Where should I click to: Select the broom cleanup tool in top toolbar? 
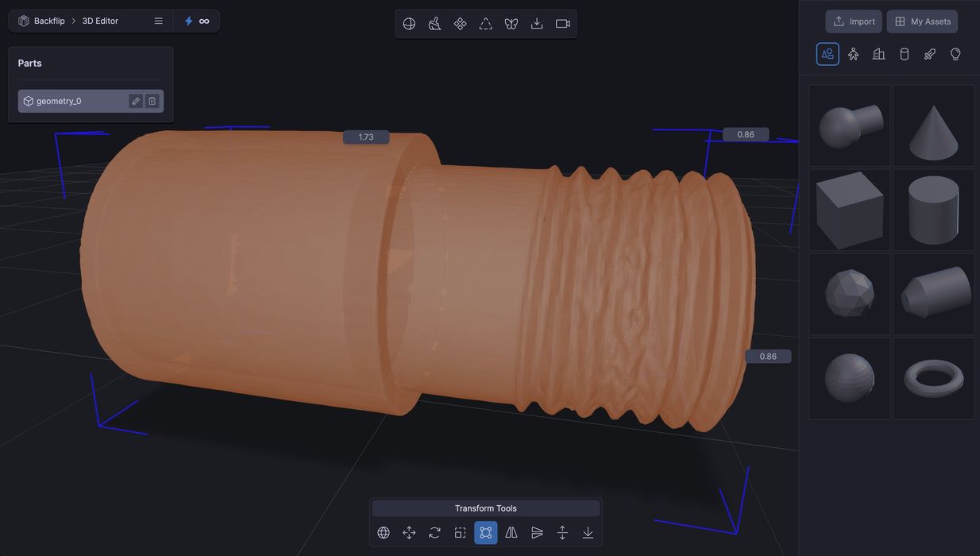click(434, 24)
